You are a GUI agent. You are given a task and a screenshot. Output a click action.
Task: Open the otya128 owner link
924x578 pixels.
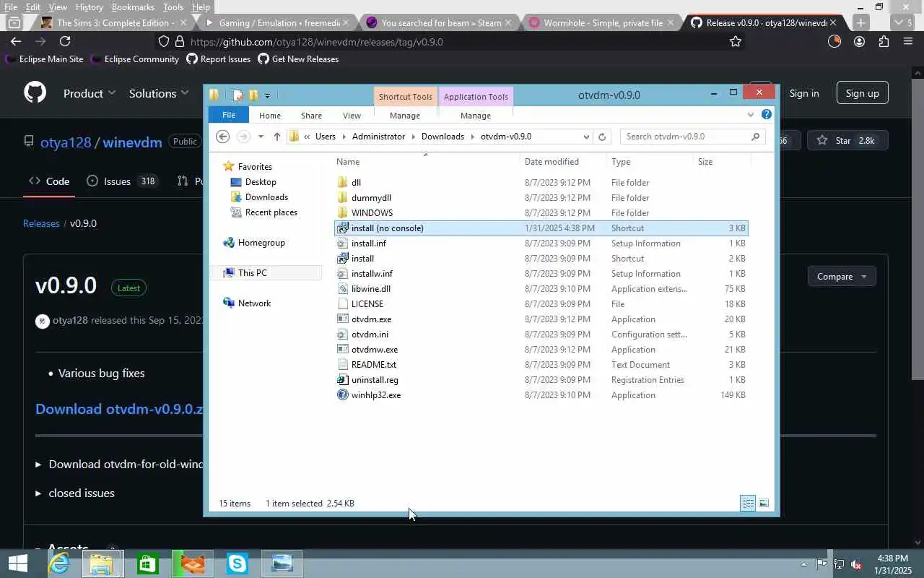click(x=66, y=142)
